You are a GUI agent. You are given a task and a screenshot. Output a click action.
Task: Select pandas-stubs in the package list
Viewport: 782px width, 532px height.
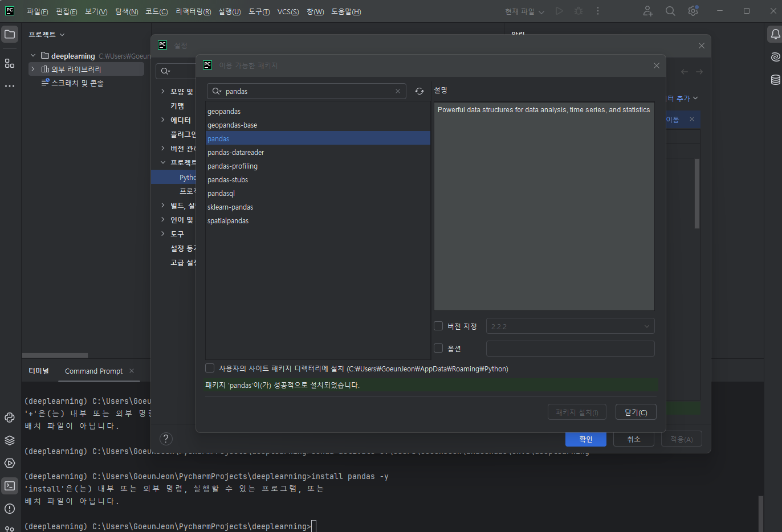318,179
